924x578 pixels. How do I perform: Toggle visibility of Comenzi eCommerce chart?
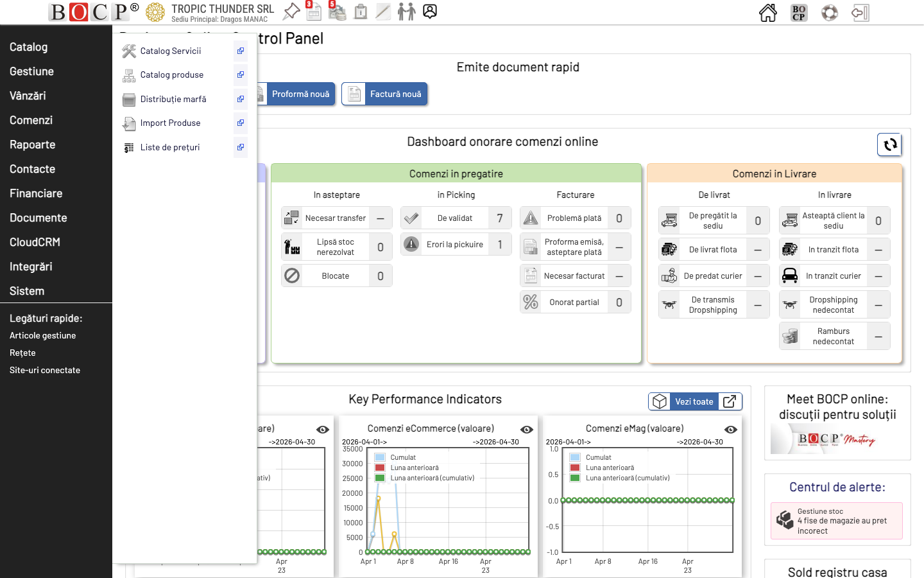click(x=527, y=430)
